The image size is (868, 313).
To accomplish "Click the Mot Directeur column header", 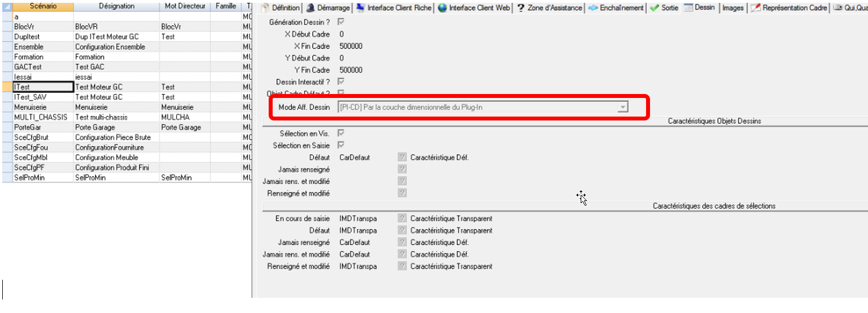I will coord(185,6).
